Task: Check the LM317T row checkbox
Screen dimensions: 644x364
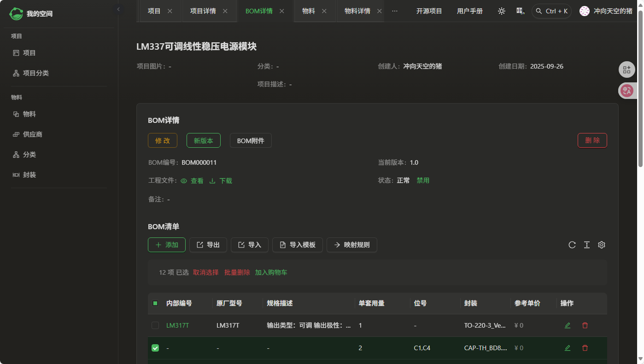Action: pos(155,325)
